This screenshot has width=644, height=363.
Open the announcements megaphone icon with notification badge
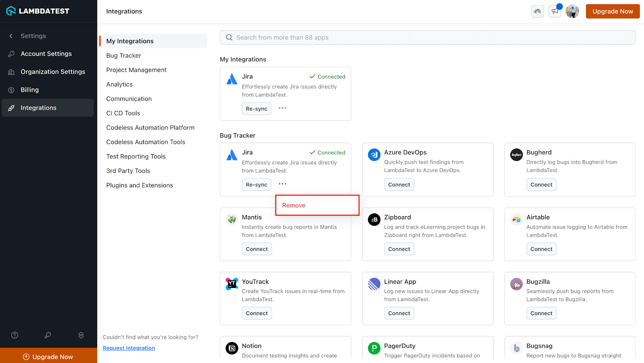pyautogui.click(x=555, y=11)
